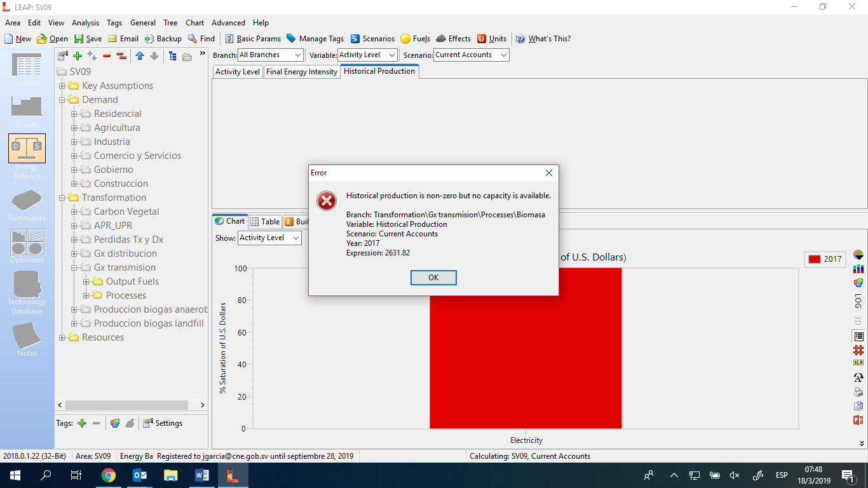
Task: Open the Variable dropdown showing Activity Level
Action: (x=367, y=55)
